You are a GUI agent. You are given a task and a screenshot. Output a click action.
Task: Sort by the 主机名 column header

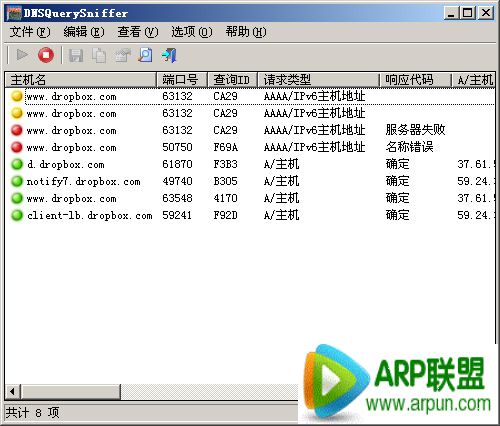point(81,80)
